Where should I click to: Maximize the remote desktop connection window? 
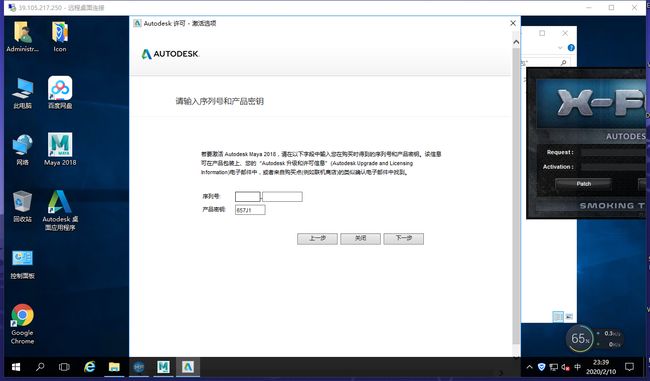click(611, 7)
